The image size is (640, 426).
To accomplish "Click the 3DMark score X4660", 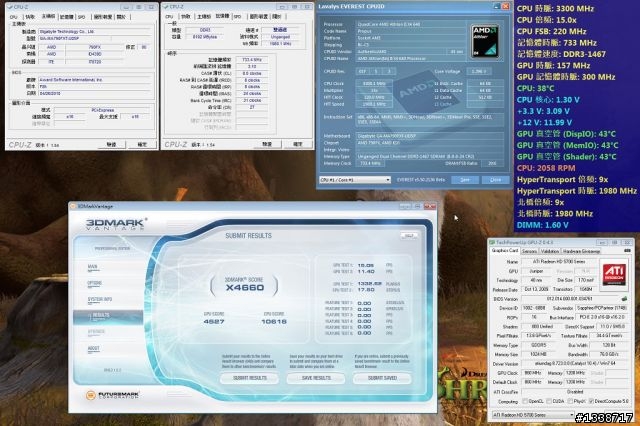I will pyautogui.click(x=244, y=287).
